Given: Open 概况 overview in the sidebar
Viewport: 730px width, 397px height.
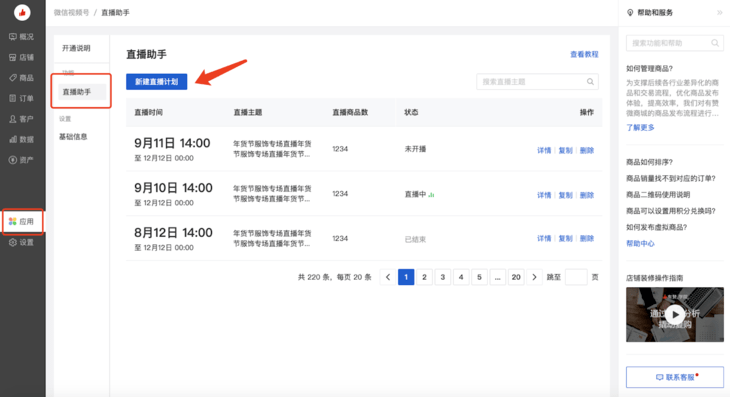Looking at the screenshot, I should [x=21, y=37].
